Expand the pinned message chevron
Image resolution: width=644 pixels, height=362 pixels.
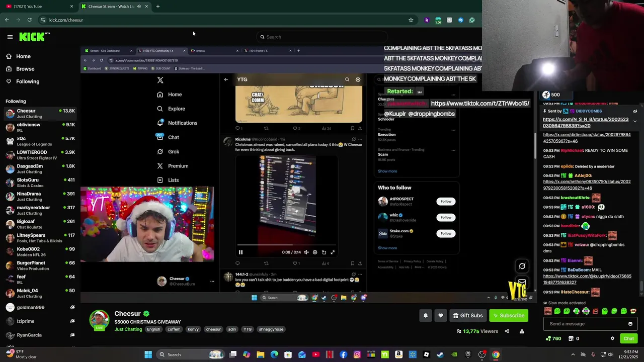[x=635, y=121]
